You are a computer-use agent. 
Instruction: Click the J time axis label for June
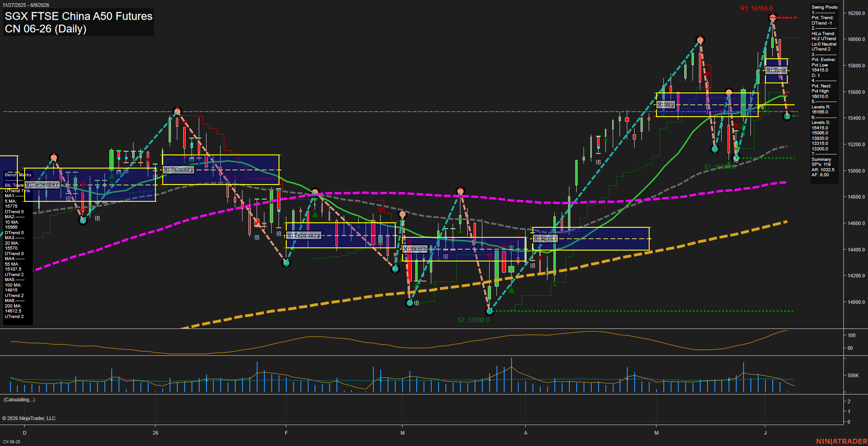pos(765,433)
